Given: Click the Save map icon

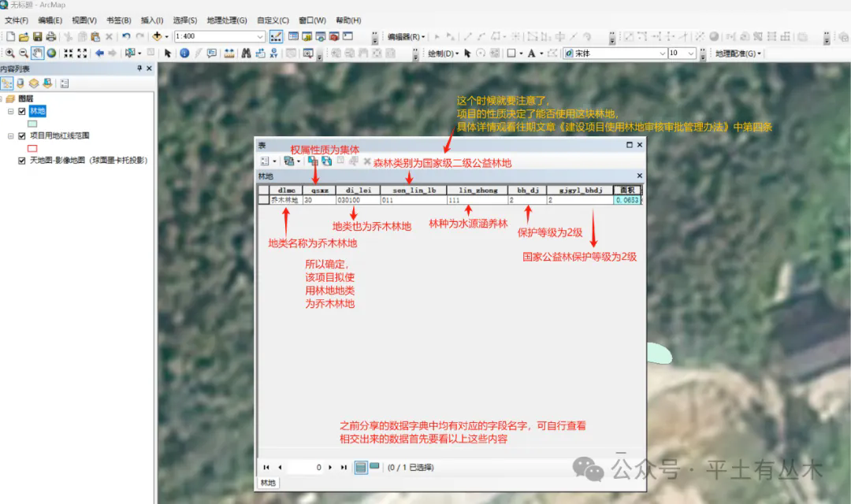Looking at the screenshot, I should (37, 37).
